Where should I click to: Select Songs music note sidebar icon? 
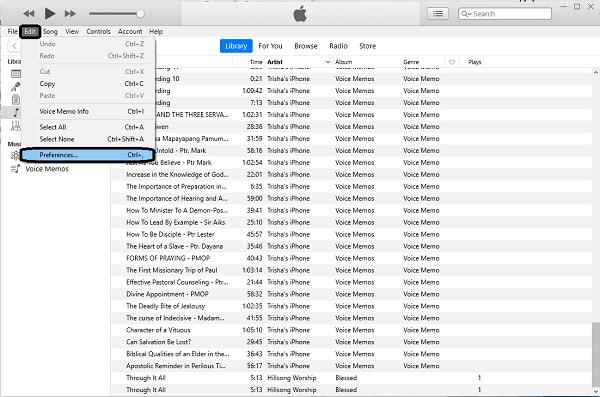click(x=16, y=113)
